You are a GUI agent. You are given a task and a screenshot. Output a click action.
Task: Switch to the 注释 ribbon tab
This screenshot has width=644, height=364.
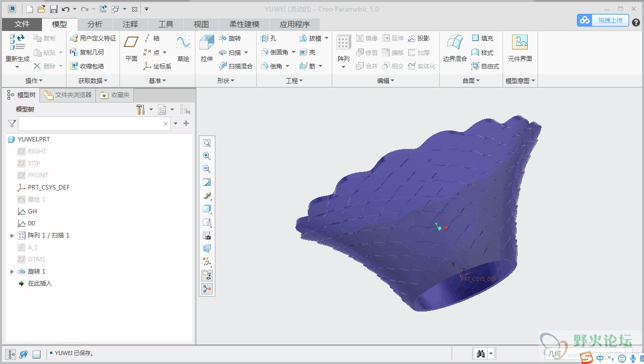pyautogui.click(x=130, y=24)
